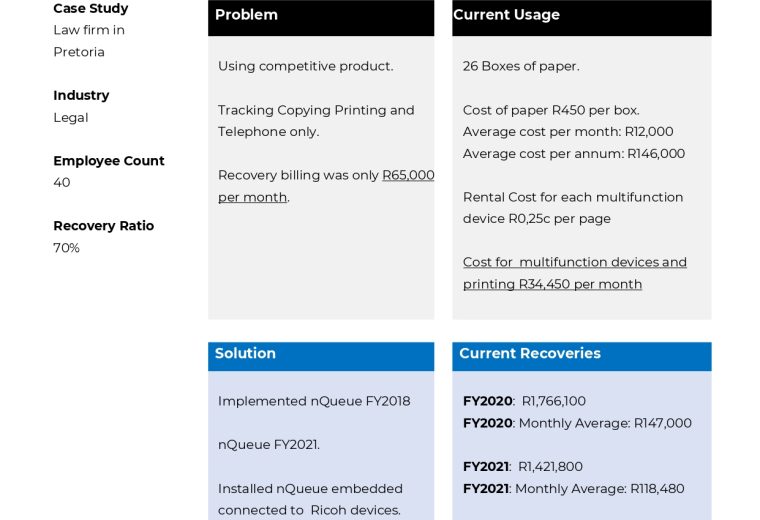Select the "Average cost per annum: R146,000" line
Screen dimensions: 760x520
(x=573, y=154)
